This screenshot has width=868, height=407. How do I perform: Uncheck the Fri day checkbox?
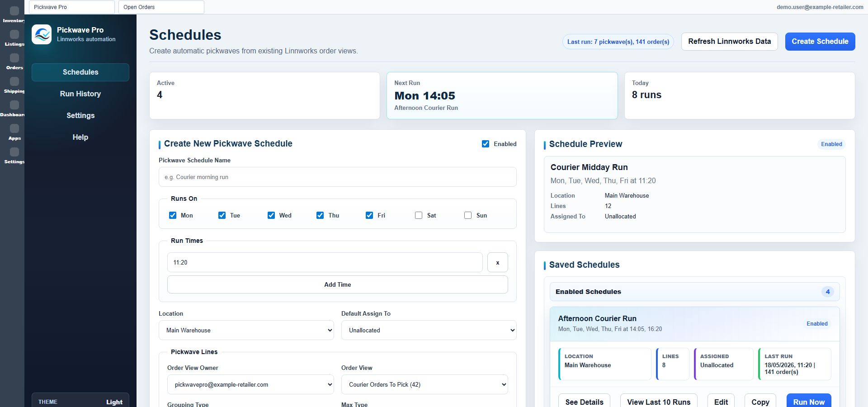(x=369, y=215)
